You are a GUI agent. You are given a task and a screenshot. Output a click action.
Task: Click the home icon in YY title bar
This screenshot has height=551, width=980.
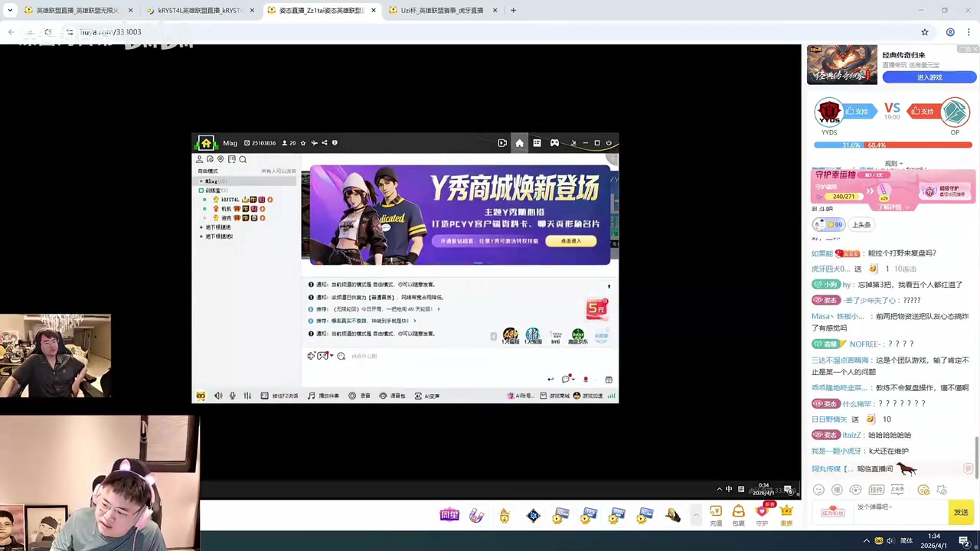click(x=519, y=143)
